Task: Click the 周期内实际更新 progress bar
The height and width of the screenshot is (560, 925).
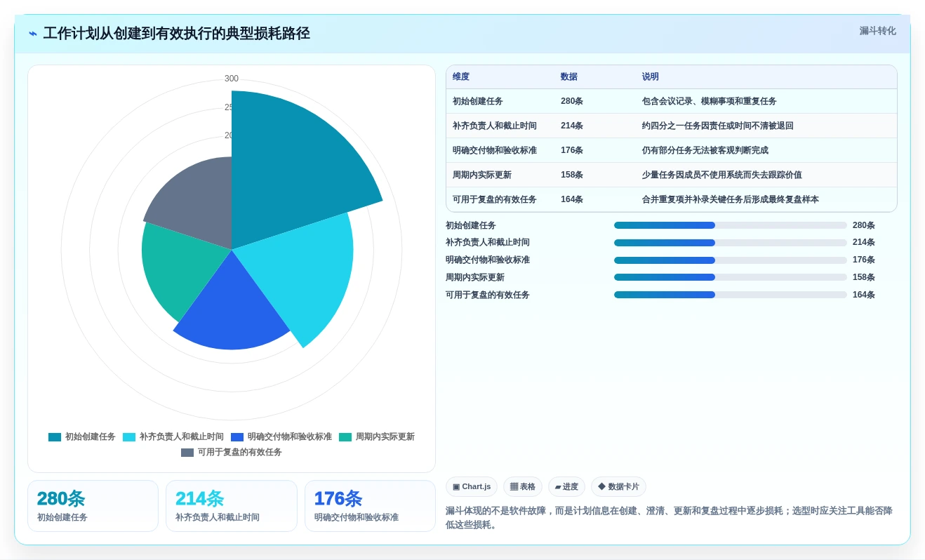Action: click(731, 277)
